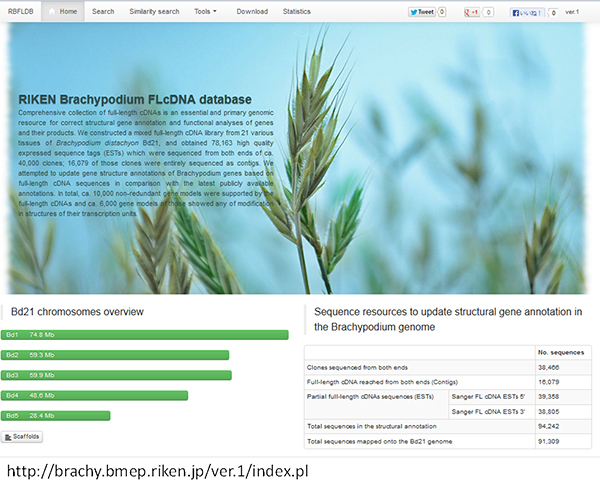This screenshot has width=600, height=494.
Task: Click the Google +1 button
Action: 471,13
